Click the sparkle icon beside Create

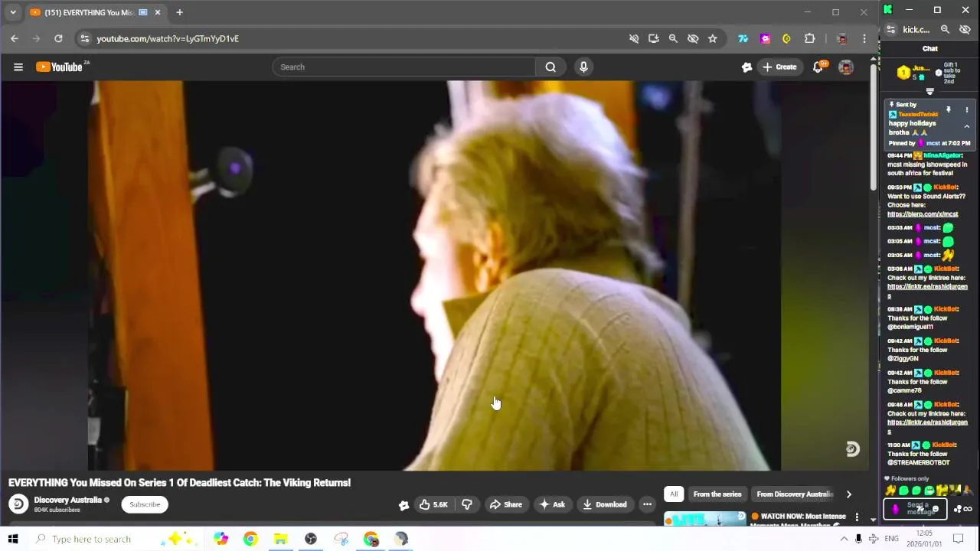(x=747, y=67)
